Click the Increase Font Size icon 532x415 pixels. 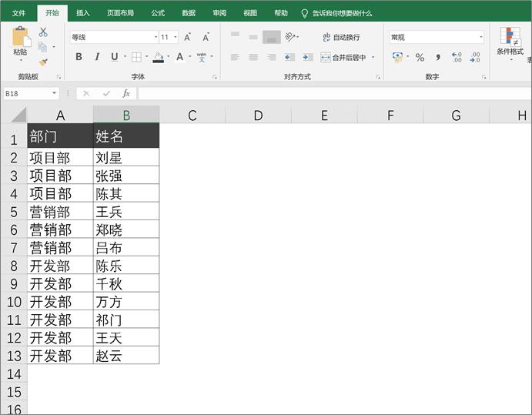[x=188, y=37]
